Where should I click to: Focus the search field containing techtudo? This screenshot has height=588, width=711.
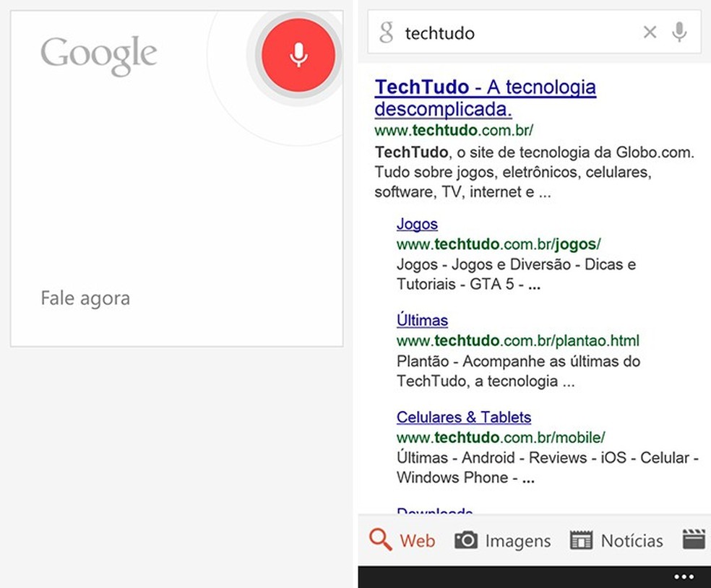(513, 33)
